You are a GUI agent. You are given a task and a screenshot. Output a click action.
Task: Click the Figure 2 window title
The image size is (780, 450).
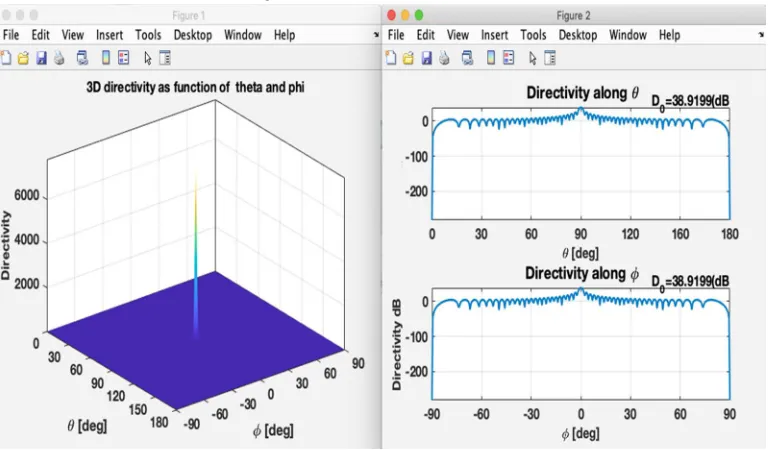pyautogui.click(x=574, y=15)
